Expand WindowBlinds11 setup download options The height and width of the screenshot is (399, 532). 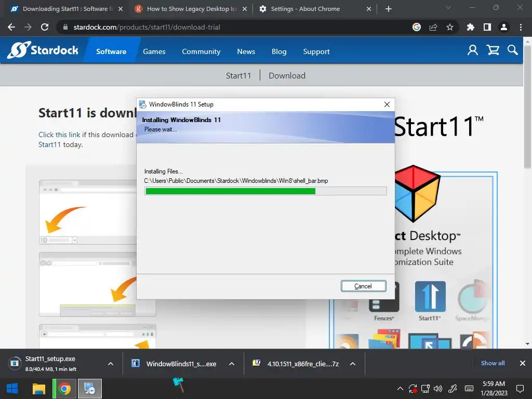click(232, 364)
